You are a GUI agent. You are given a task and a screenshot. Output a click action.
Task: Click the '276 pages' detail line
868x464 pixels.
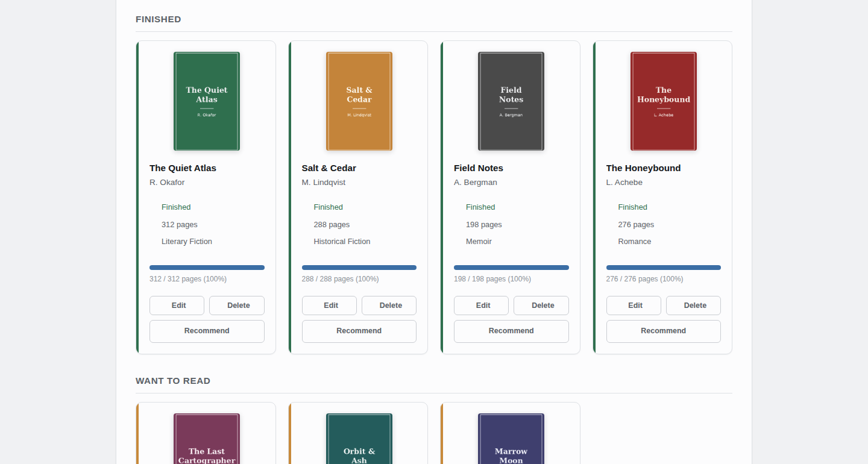(x=636, y=225)
